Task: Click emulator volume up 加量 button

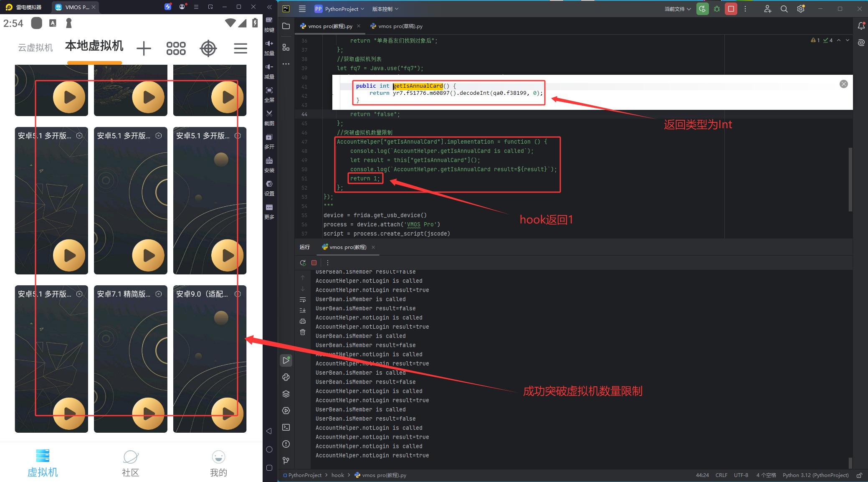Action: point(269,48)
